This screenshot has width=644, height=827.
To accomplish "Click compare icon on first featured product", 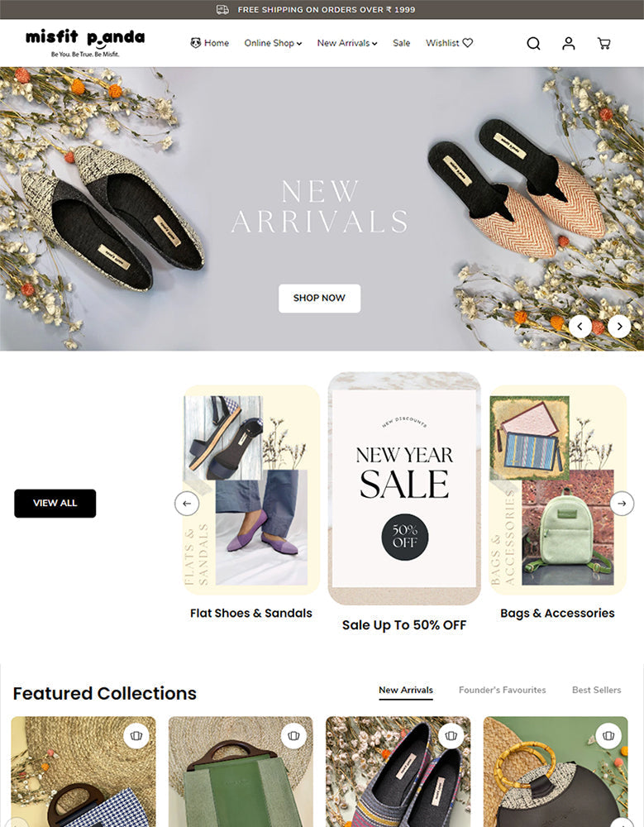I will (x=136, y=735).
